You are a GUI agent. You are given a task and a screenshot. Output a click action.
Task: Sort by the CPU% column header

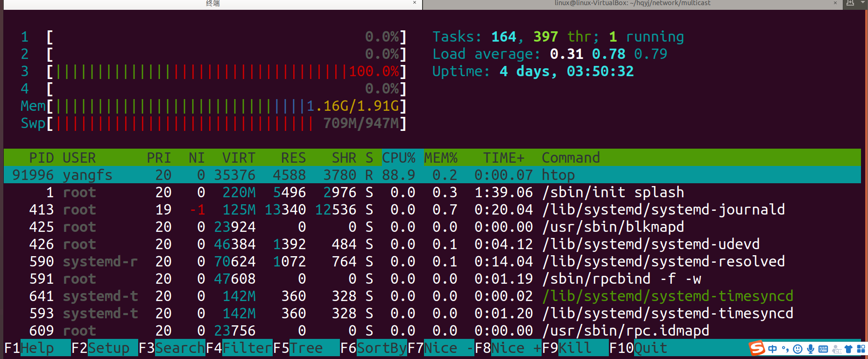pyautogui.click(x=398, y=158)
